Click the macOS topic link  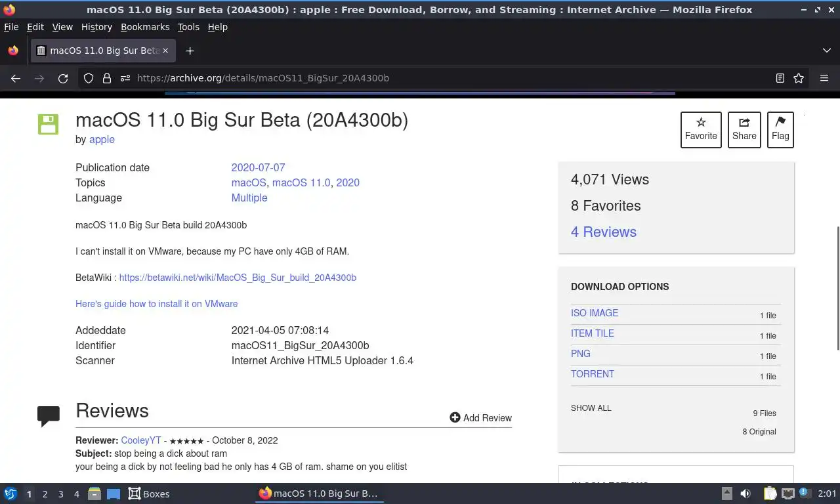click(x=249, y=182)
